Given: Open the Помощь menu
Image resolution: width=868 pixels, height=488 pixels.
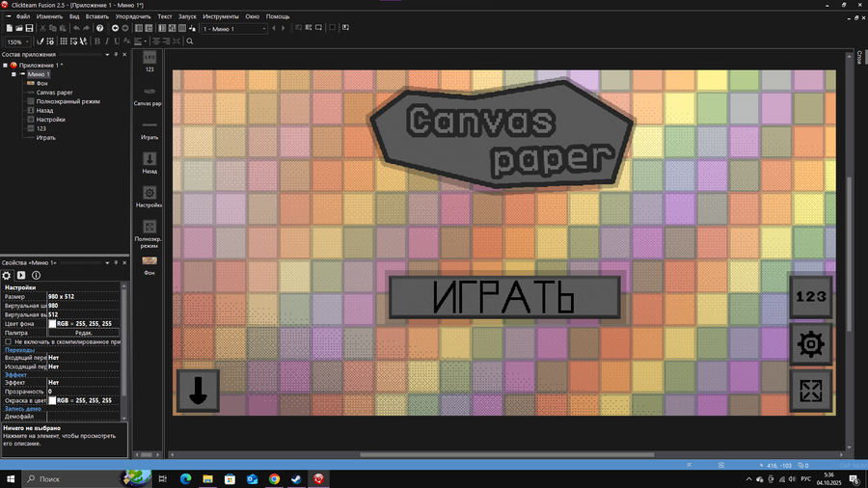Looking at the screenshot, I should coord(278,16).
